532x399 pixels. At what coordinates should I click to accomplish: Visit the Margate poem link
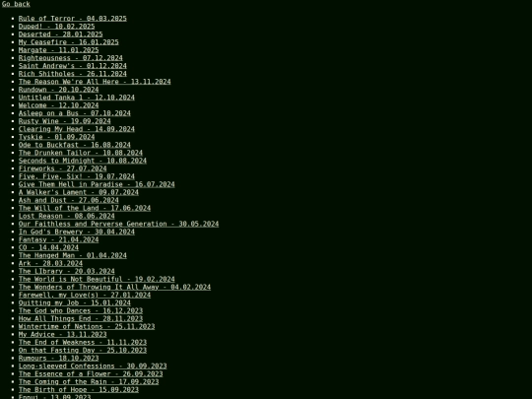[59, 50]
